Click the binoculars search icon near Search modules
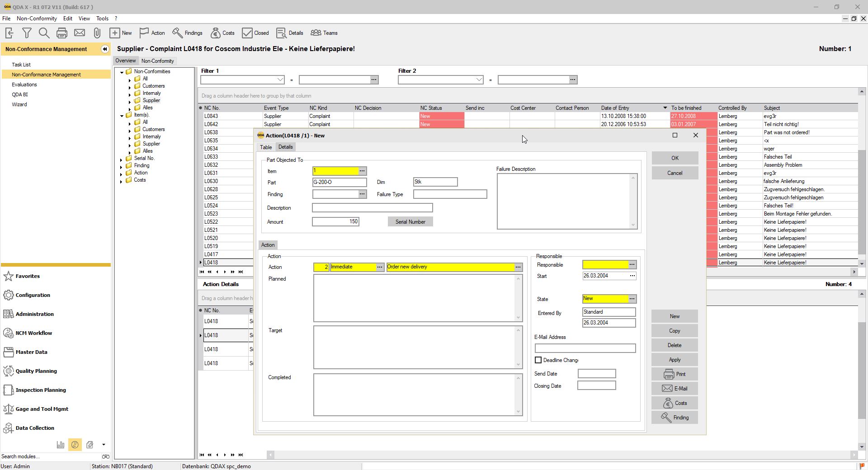Viewport: 868px width, 470px height. point(105,456)
